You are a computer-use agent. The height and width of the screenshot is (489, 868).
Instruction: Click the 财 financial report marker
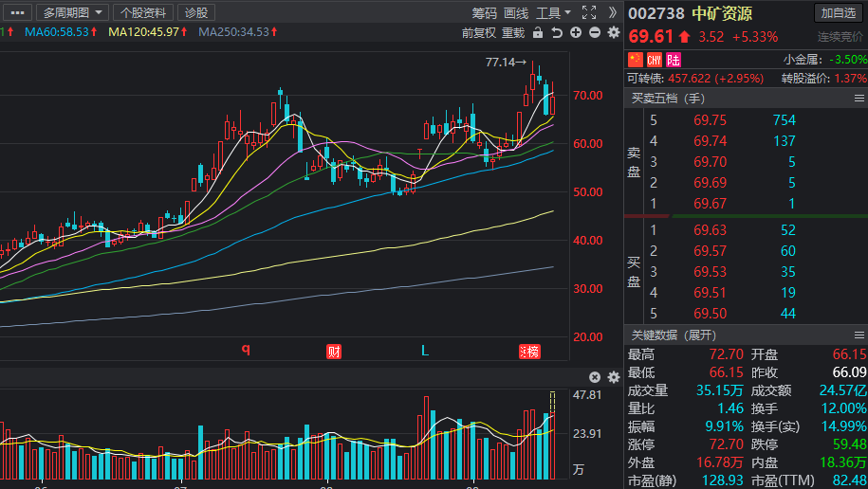point(333,351)
